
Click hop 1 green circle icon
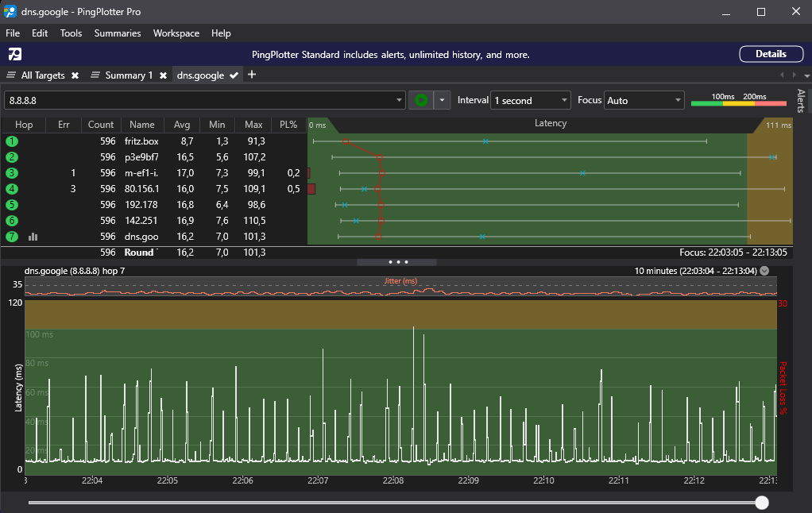[x=11, y=141]
